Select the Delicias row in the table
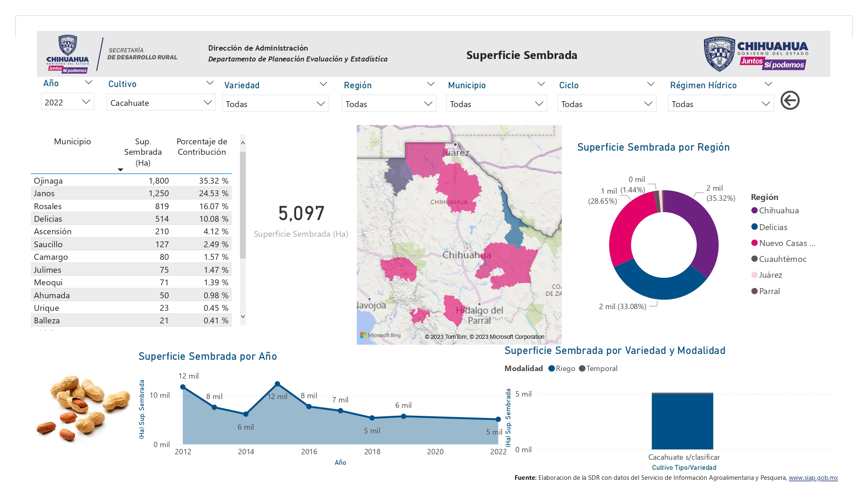 coord(131,219)
